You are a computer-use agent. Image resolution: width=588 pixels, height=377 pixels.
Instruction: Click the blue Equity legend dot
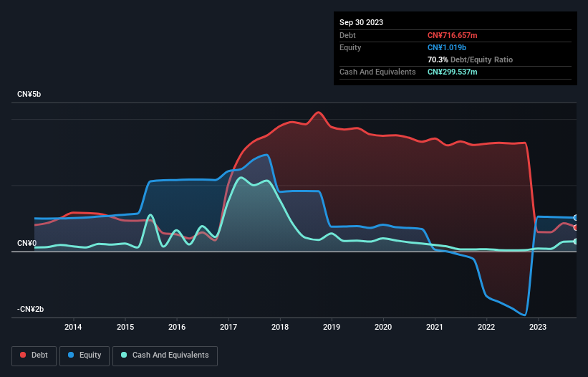(x=71, y=355)
